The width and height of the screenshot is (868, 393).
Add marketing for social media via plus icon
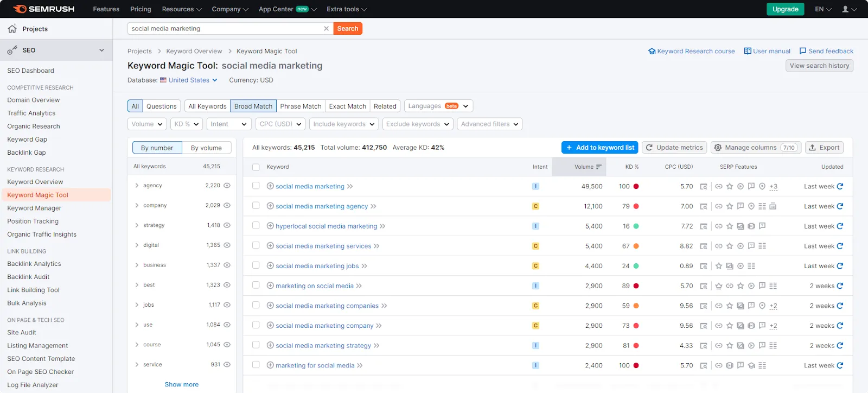click(270, 365)
